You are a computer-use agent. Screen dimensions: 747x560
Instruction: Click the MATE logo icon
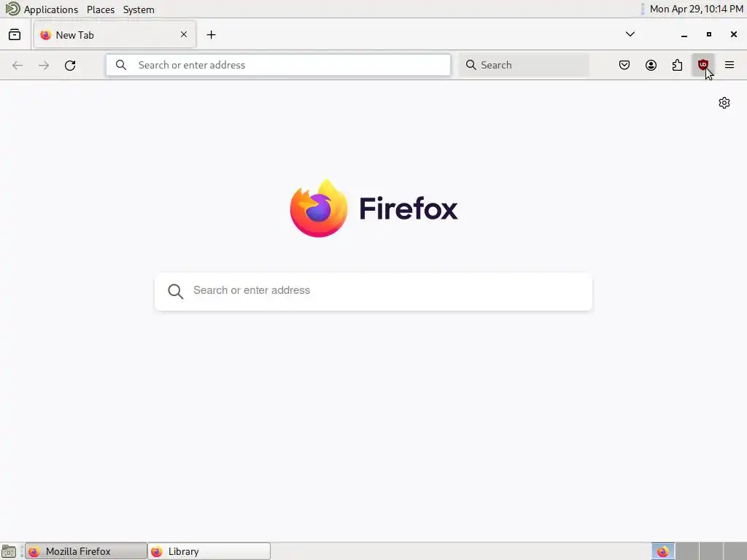12,9
